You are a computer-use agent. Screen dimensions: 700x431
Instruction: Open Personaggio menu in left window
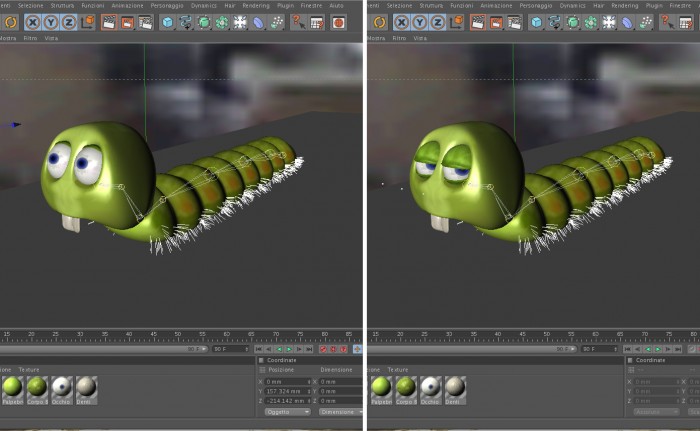167,5
